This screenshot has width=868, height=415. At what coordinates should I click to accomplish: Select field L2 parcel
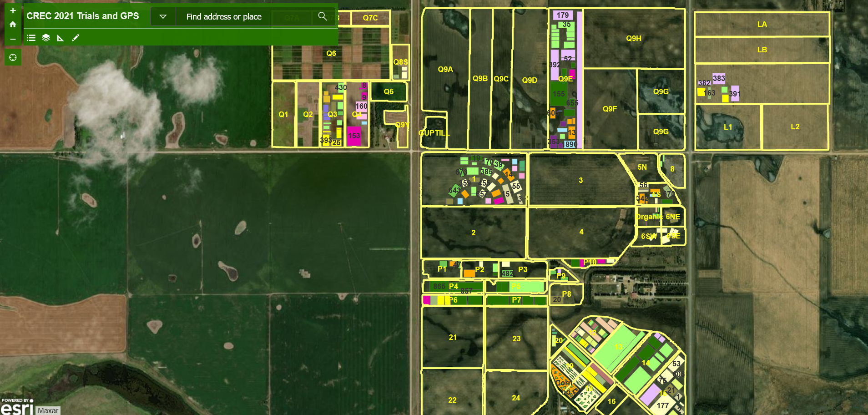pos(795,127)
